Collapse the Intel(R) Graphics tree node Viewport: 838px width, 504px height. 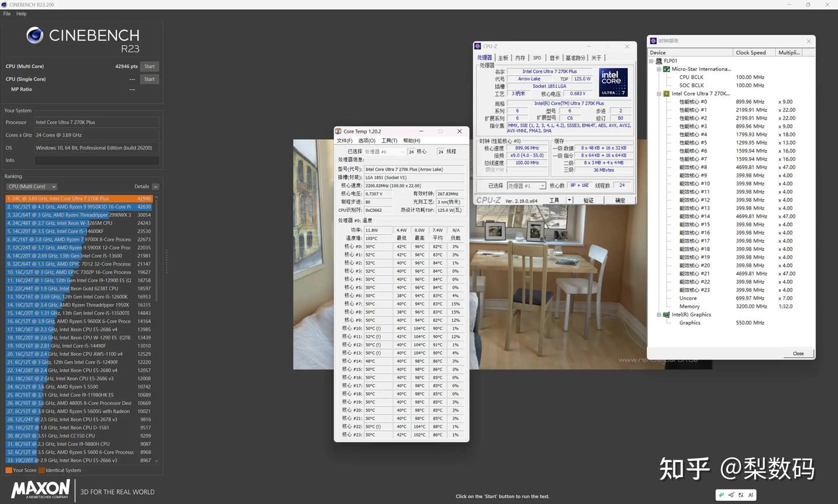click(x=659, y=314)
